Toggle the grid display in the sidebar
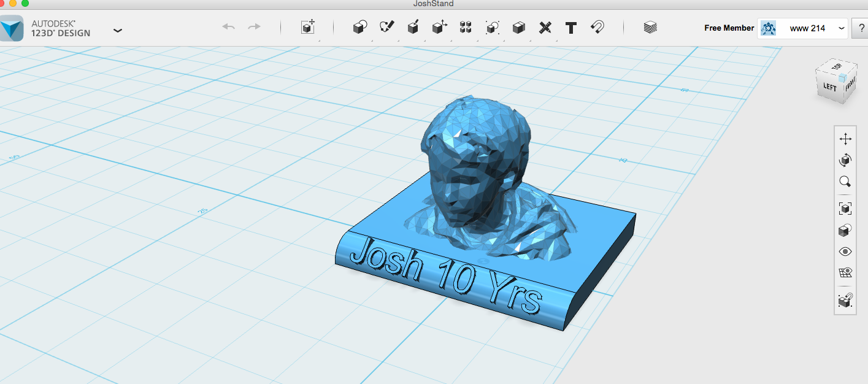This screenshot has height=384, width=868. coord(845,274)
